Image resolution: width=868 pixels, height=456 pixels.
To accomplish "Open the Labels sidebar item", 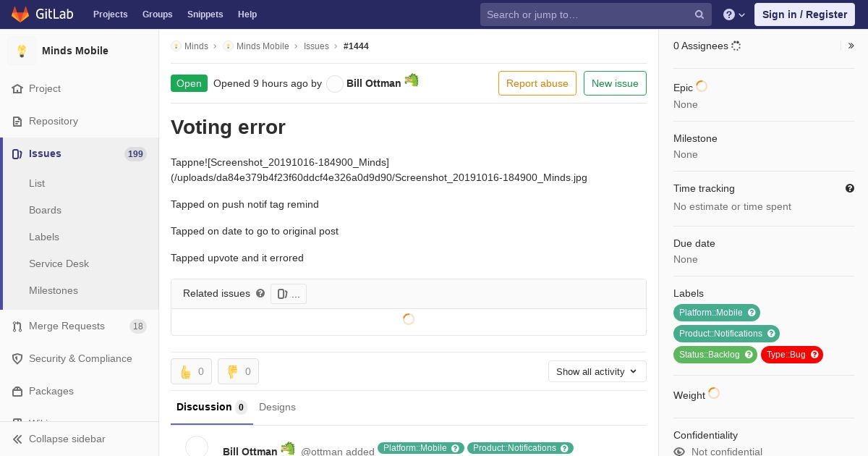I will pos(44,237).
